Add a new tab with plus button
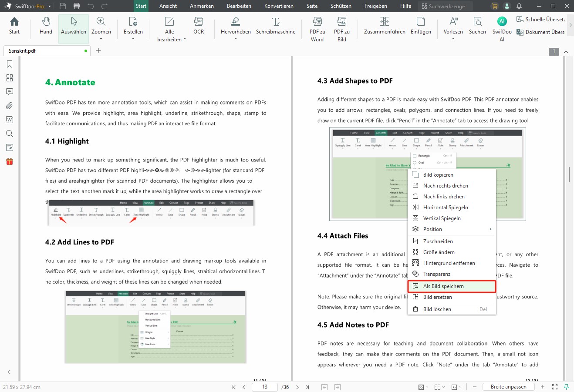The image size is (574, 392). (x=98, y=50)
